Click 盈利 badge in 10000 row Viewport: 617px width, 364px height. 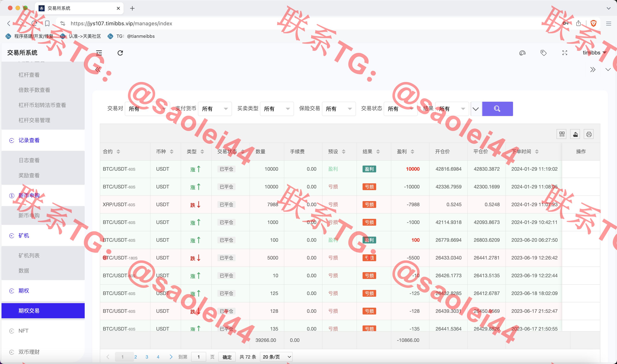click(369, 169)
